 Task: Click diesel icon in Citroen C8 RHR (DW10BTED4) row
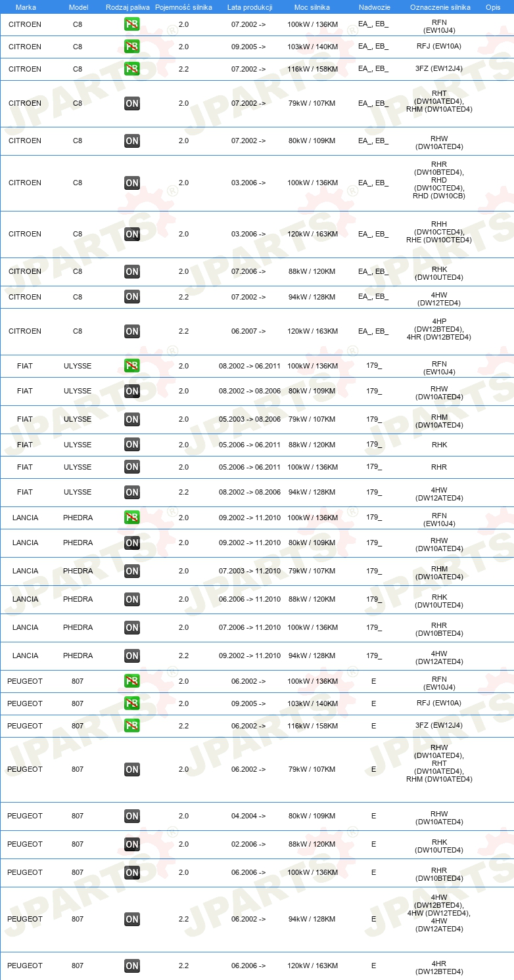click(132, 183)
